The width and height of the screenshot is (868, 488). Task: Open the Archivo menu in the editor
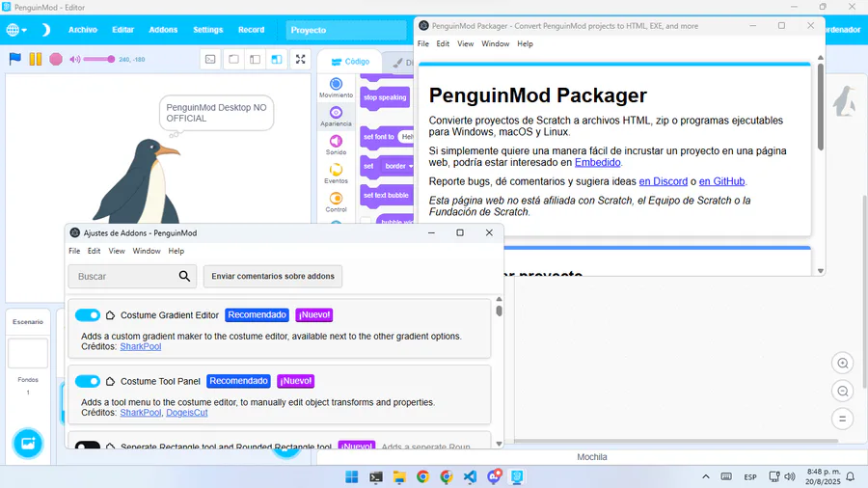[x=83, y=30]
